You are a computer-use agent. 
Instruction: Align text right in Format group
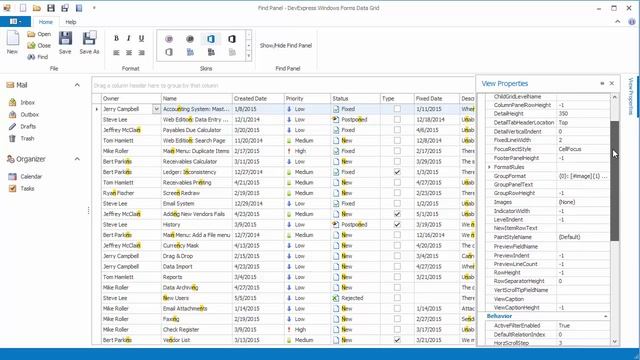click(141, 53)
